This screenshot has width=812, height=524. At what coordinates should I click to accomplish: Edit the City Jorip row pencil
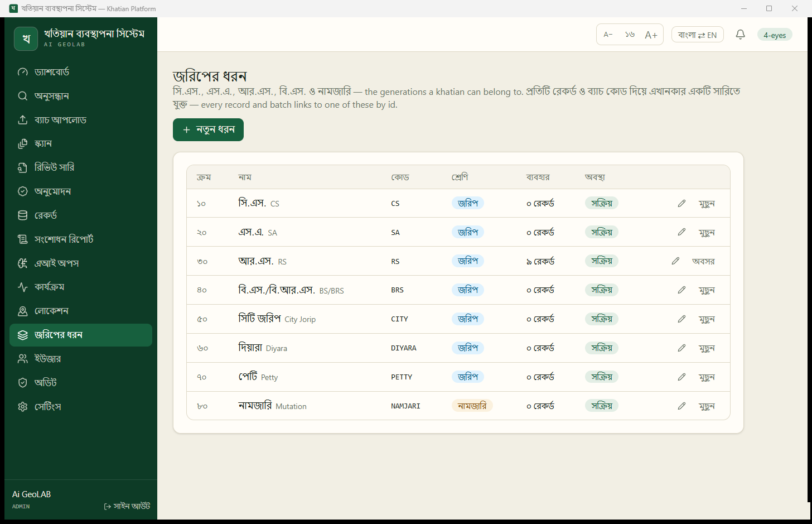(x=681, y=319)
